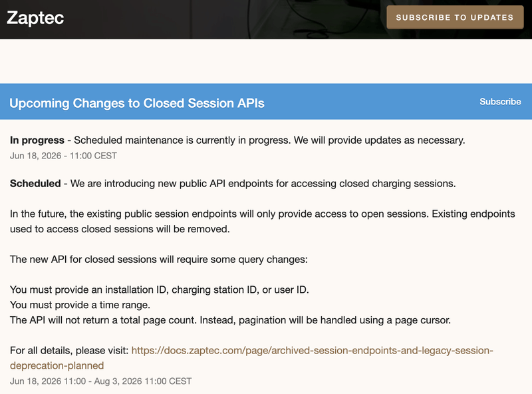The width and height of the screenshot is (532, 394).
Task: Click the For all details, please visit text
Action: point(69,350)
